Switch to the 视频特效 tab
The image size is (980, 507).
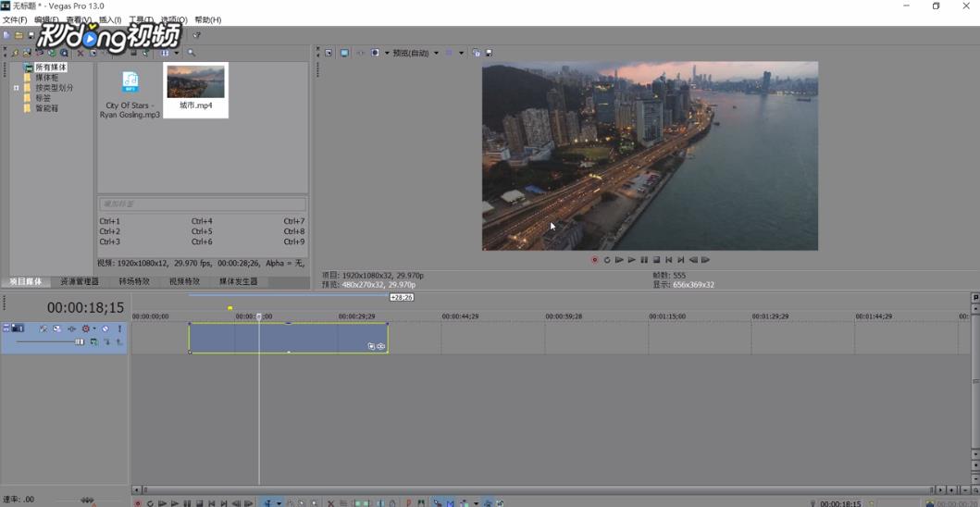pos(184,282)
